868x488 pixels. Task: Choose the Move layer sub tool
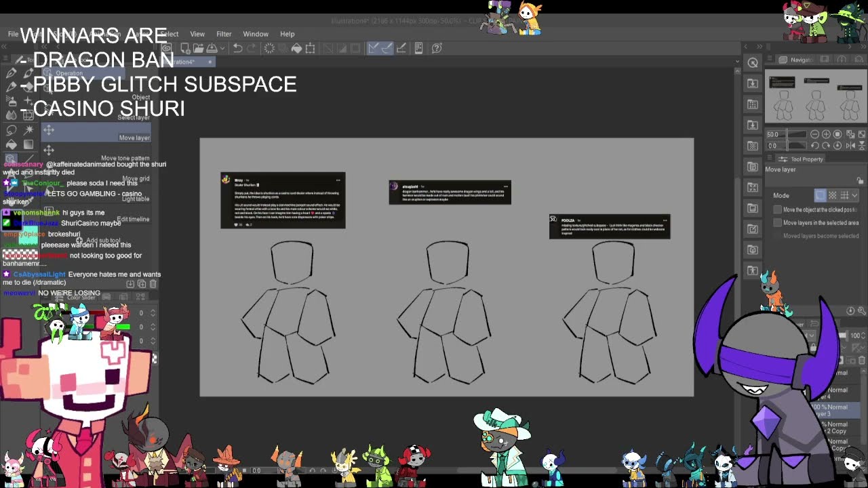97,132
